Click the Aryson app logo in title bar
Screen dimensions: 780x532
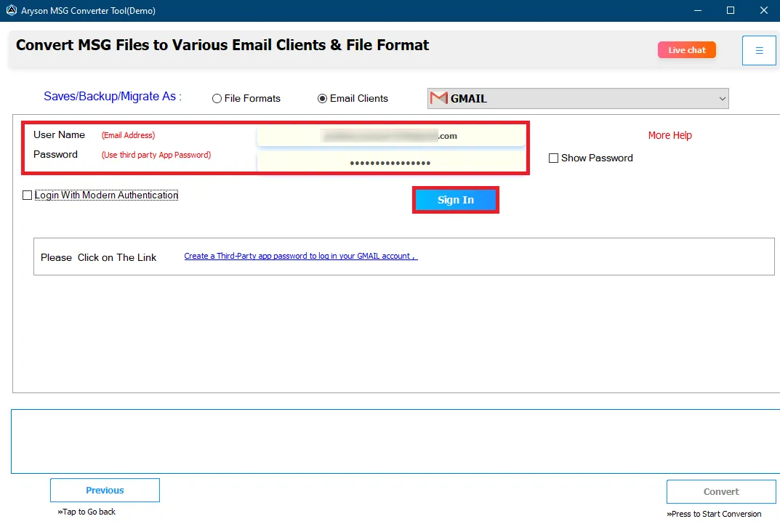click(12, 10)
